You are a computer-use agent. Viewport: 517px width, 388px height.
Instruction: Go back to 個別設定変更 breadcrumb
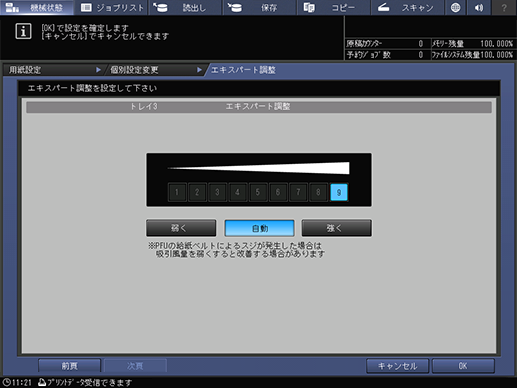tap(155, 70)
